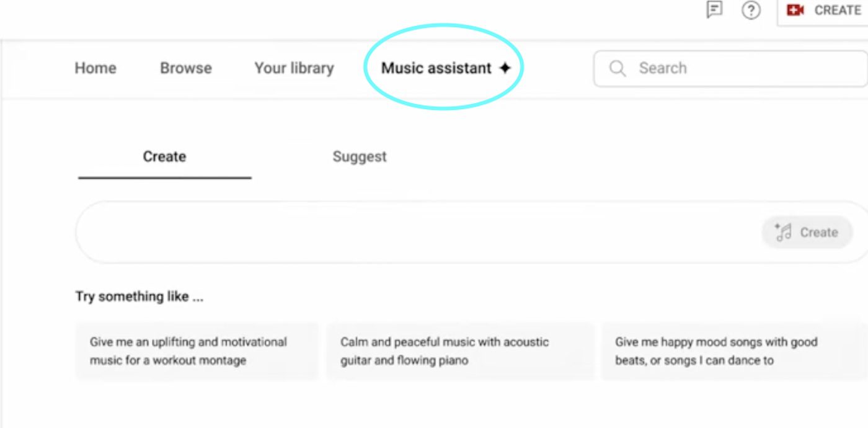868x428 pixels.
Task: Select the happy mood dance songs suggestion
Action: point(725,351)
